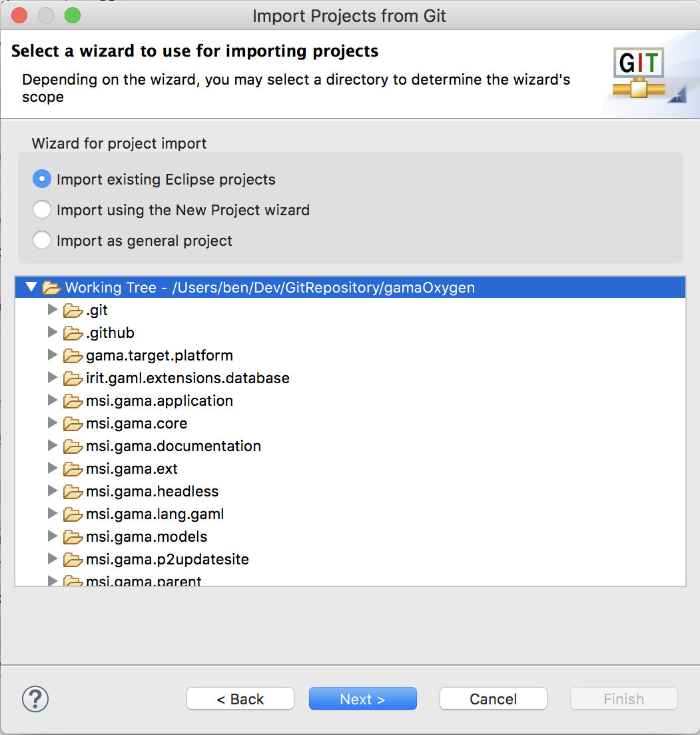Expand the irit.gaml.extensions.database folder
This screenshot has height=735, width=700.
pos(53,377)
